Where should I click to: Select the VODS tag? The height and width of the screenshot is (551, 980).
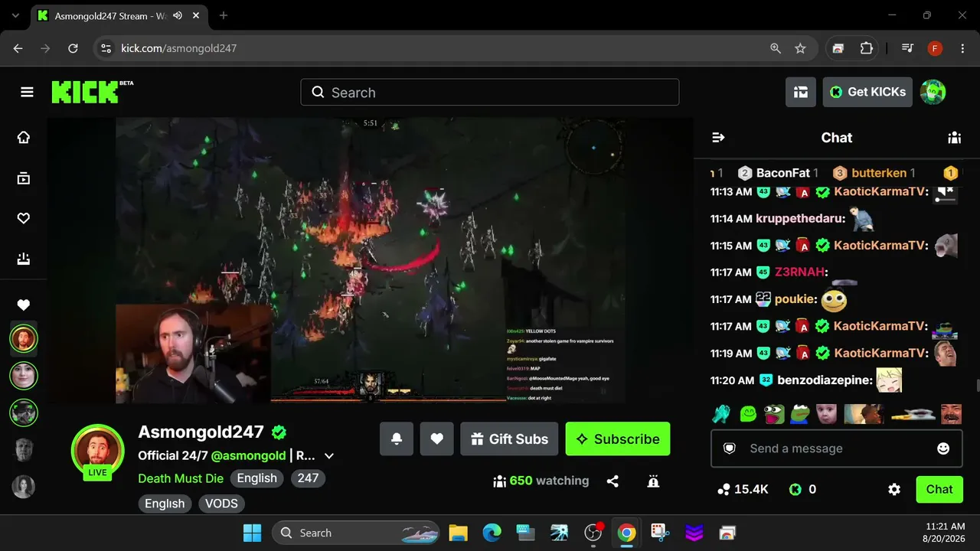[221, 504]
